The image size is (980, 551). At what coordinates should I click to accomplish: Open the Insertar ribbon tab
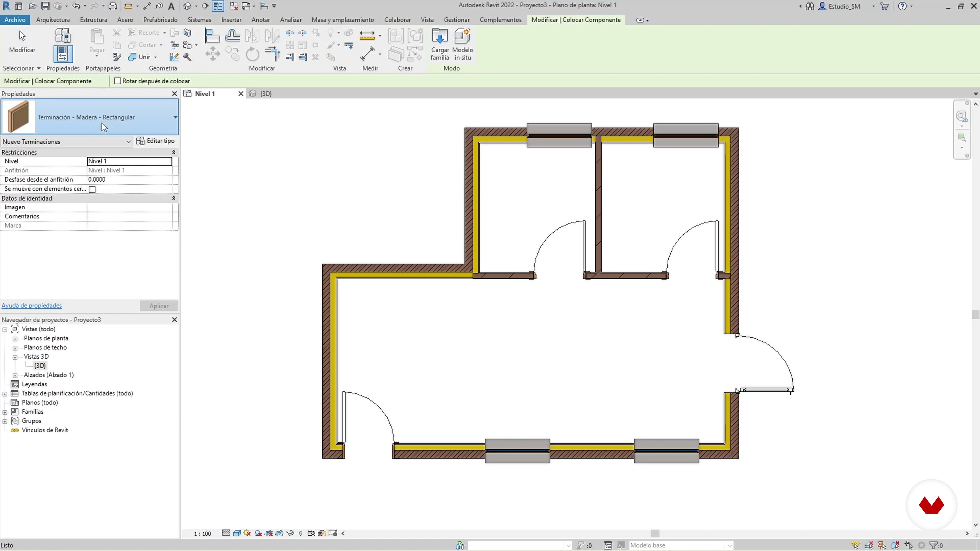coord(231,20)
